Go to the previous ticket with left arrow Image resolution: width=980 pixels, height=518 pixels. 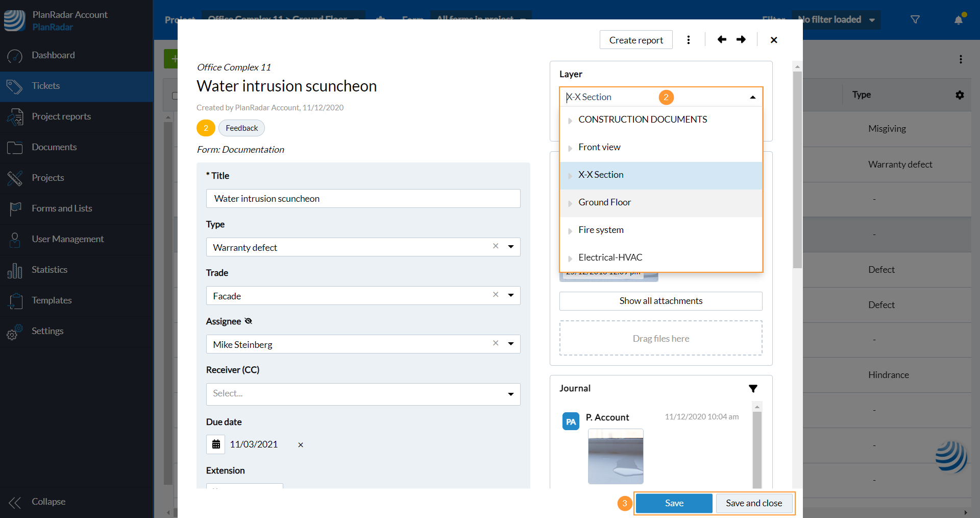pos(722,39)
